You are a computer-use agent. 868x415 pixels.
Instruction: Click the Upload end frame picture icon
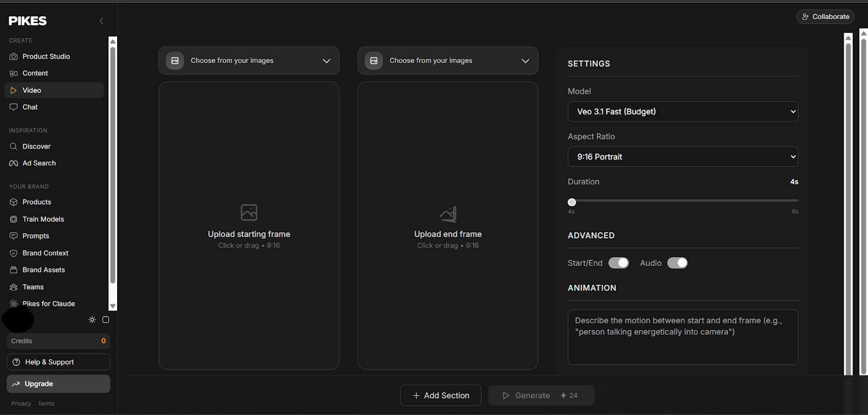448,214
